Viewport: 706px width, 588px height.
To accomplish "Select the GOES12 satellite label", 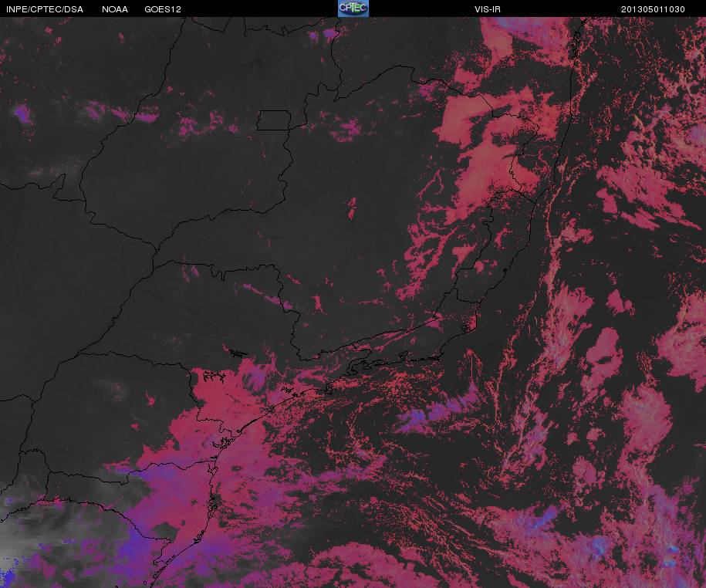I will 163,9.
